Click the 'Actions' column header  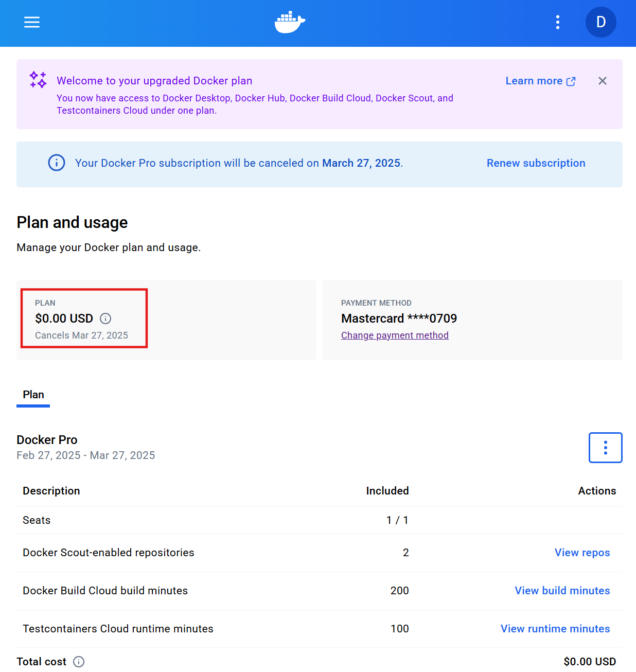(x=597, y=491)
